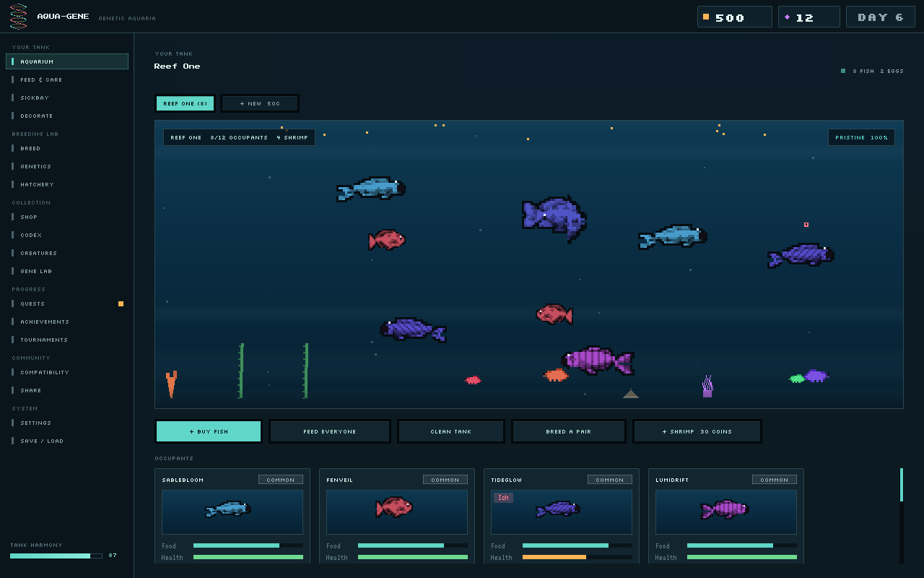Click the Pristine 100% water quality badge

(861, 137)
